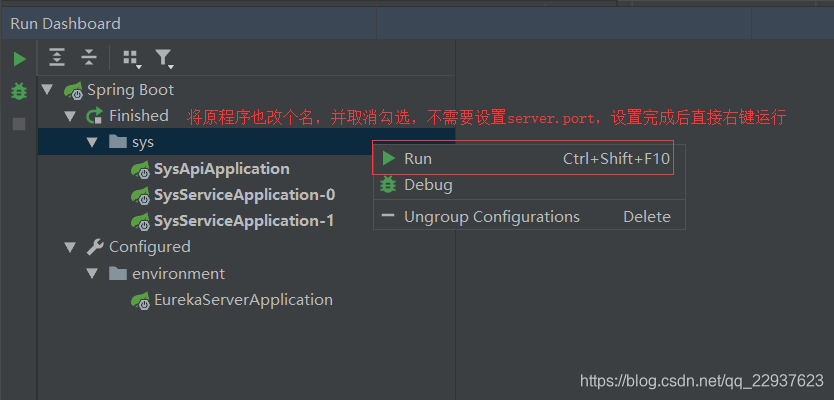Select the environment folder
Viewport: 834px width, 400px height.
[179, 274]
